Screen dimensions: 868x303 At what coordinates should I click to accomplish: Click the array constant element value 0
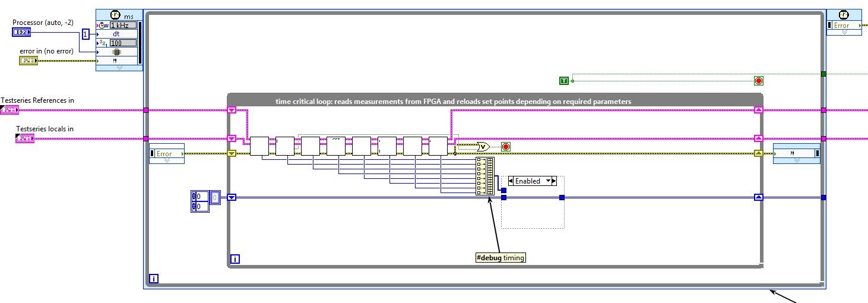[x=216, y=197]
